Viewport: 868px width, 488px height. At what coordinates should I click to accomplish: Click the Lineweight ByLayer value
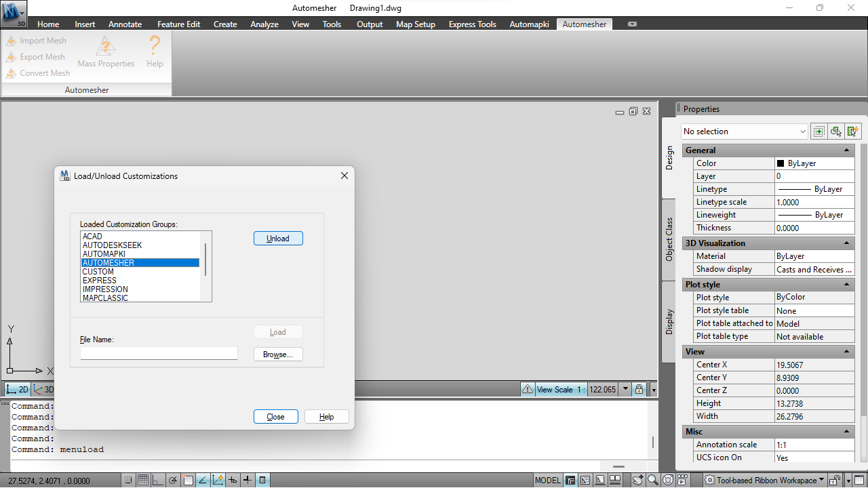[814, 215]
